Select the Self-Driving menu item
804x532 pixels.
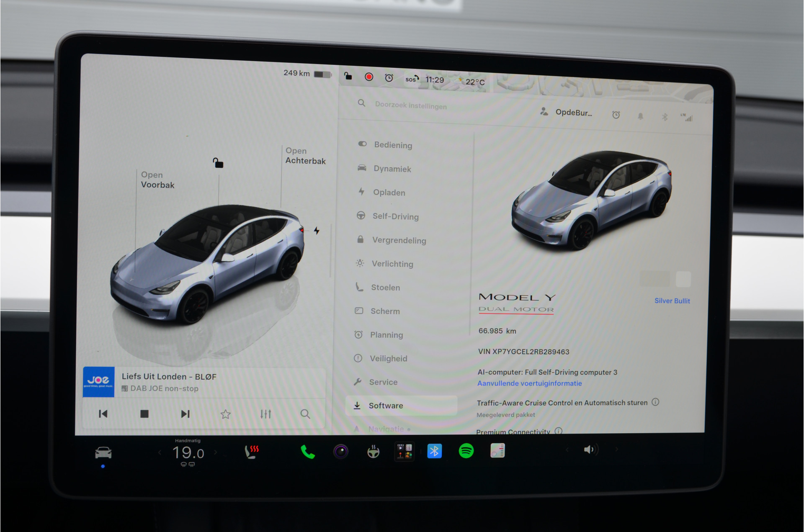click(x=387, y=216)
